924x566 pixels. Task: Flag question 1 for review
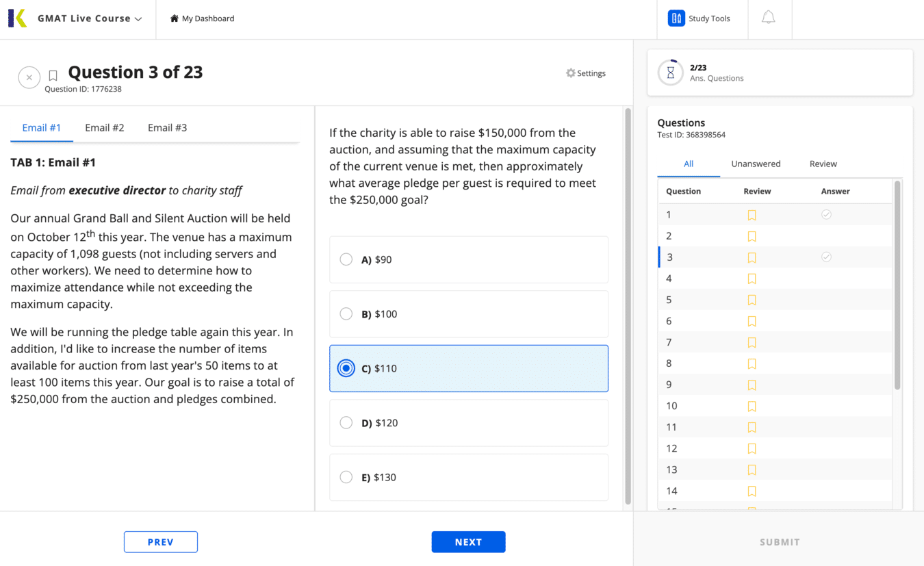(752, 215)
